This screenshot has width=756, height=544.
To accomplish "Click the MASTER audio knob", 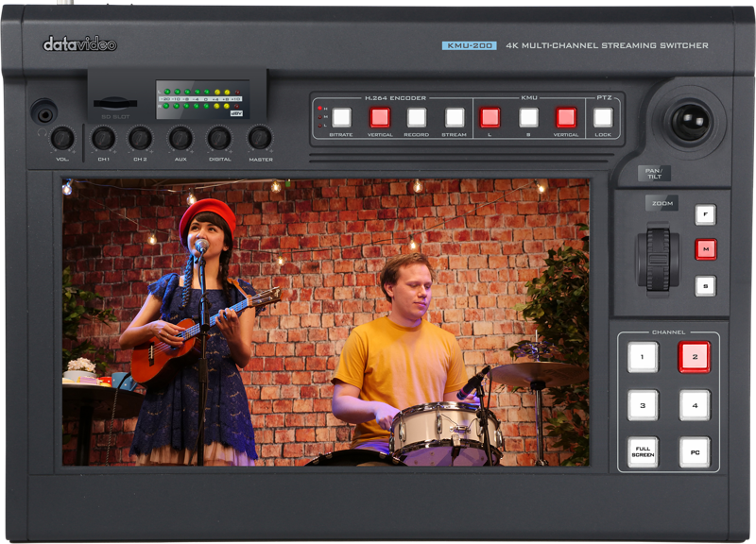I will point(260,139).
